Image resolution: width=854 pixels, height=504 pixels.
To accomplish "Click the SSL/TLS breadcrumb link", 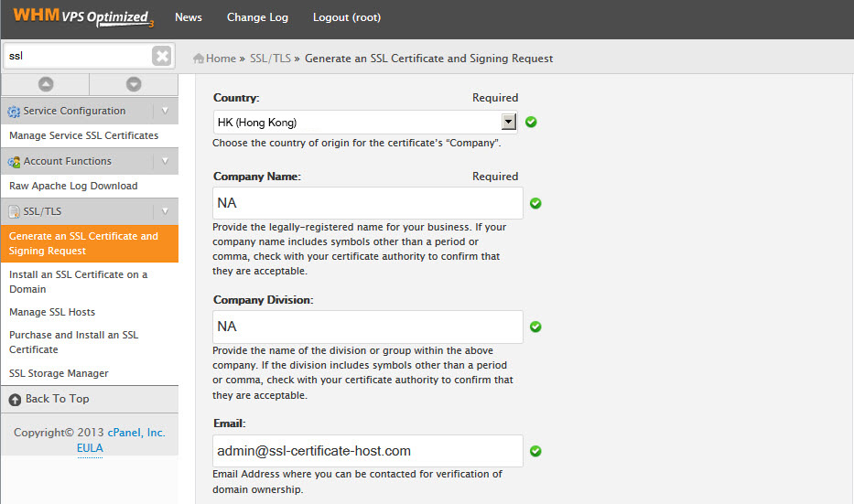I will click(x=270, y=59).
